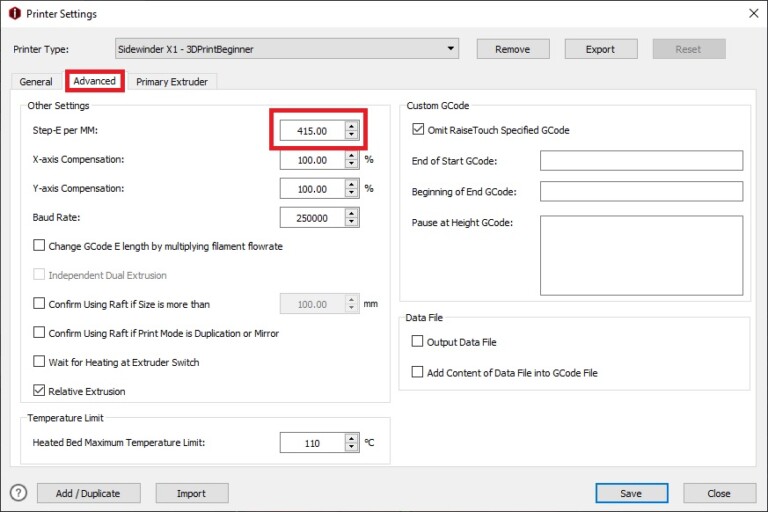Decrease the Baud Rate value
768x512 pixels.
(352, 222)
